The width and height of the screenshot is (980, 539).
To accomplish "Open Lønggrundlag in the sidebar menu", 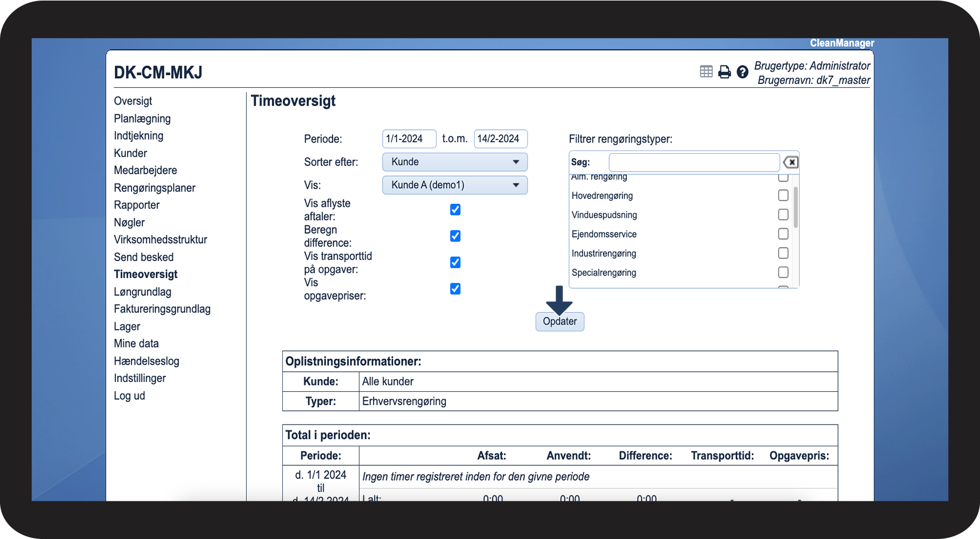I will coord(143,291).
